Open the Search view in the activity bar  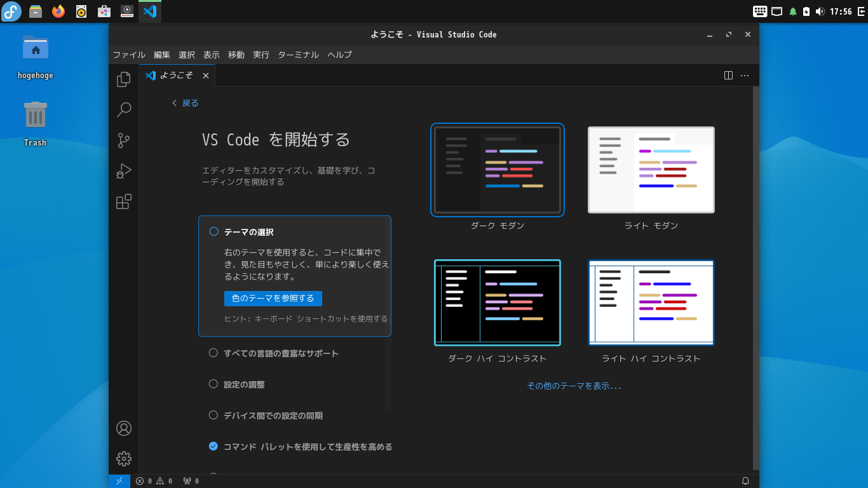(124, 110)
